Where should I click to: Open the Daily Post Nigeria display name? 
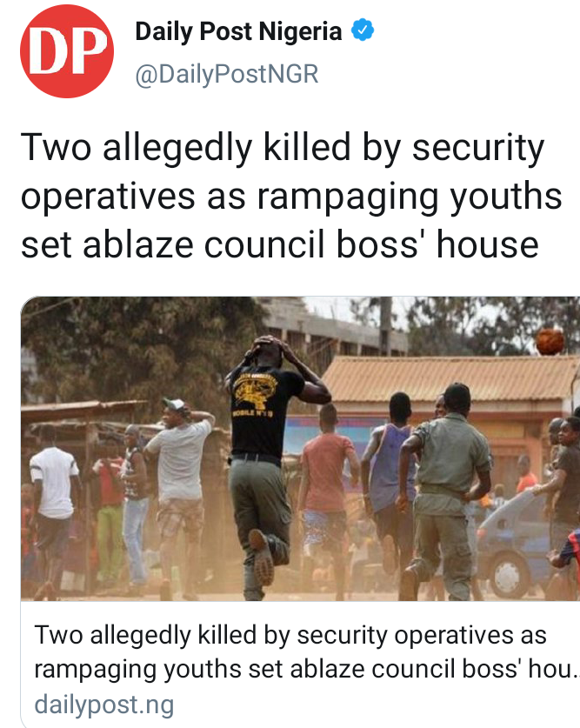[x=238, y=31]
